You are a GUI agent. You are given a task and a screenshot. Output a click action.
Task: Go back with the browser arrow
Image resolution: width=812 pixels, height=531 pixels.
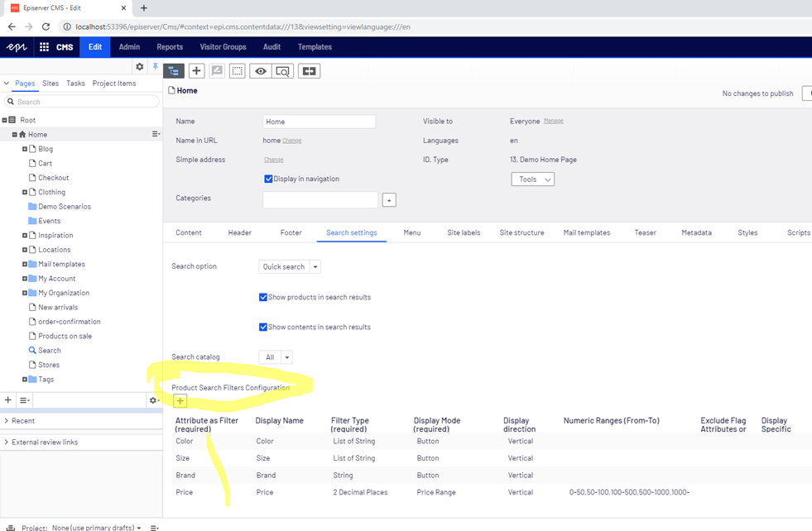pyautogui.click(x=12, y=27)
